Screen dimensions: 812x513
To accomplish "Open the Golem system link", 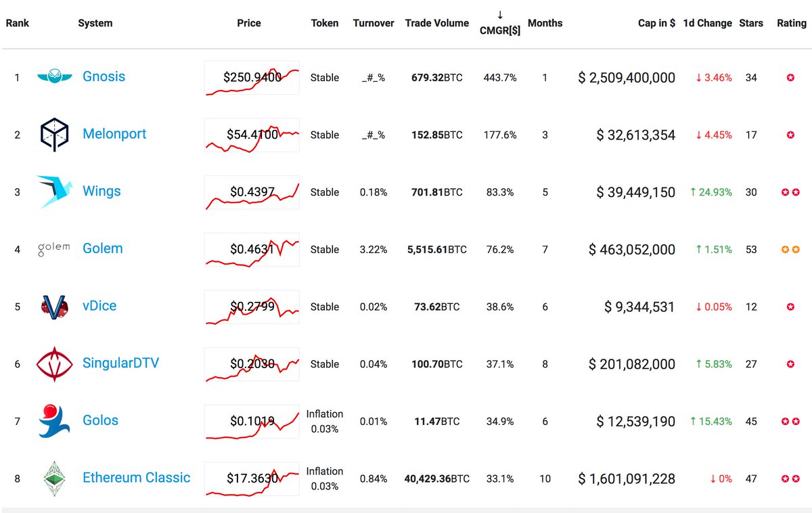I will (x=103, y=248).
